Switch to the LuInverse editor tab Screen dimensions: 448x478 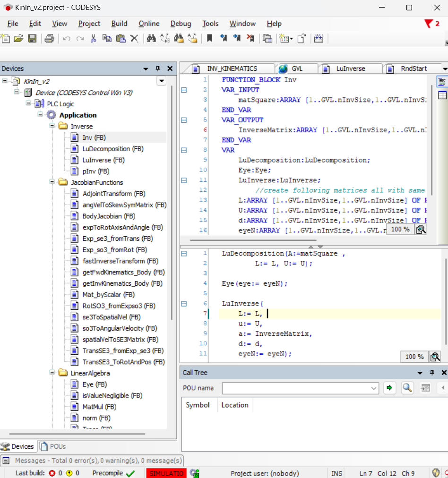[x=350, y=69]
